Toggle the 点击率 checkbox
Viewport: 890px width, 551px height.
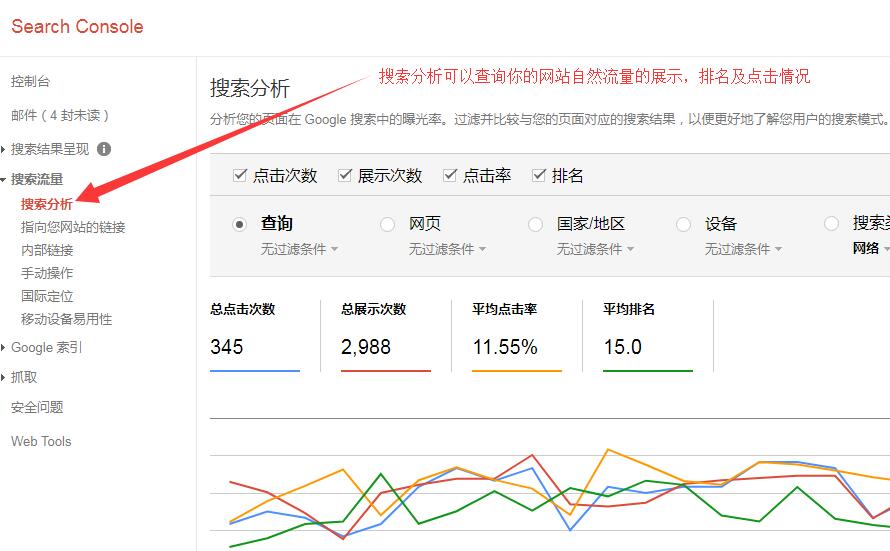click(x=450, y=175)
